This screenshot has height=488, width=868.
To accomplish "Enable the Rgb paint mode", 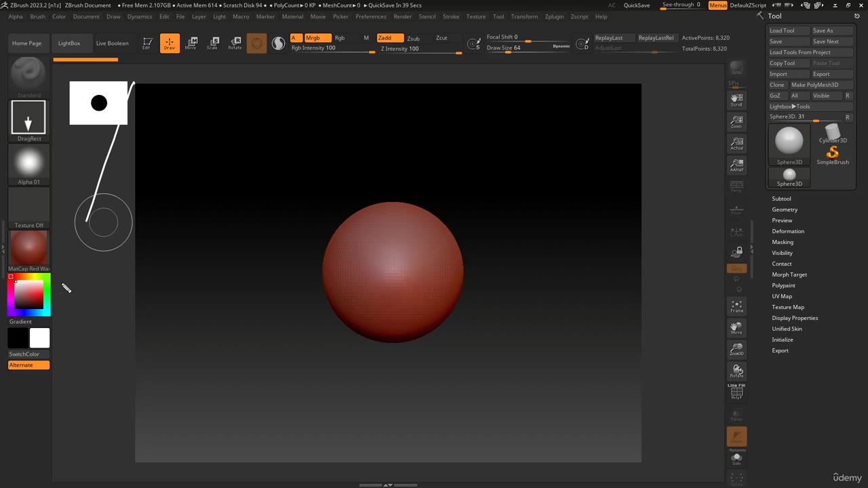I will pyautogui.click(x=340, y=38).
